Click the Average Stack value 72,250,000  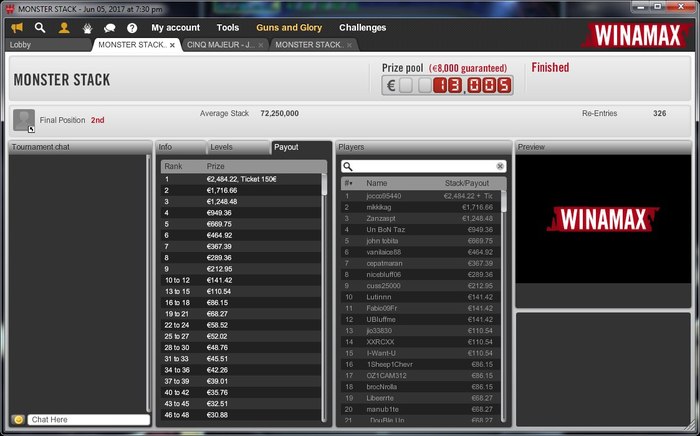(279, 113)
